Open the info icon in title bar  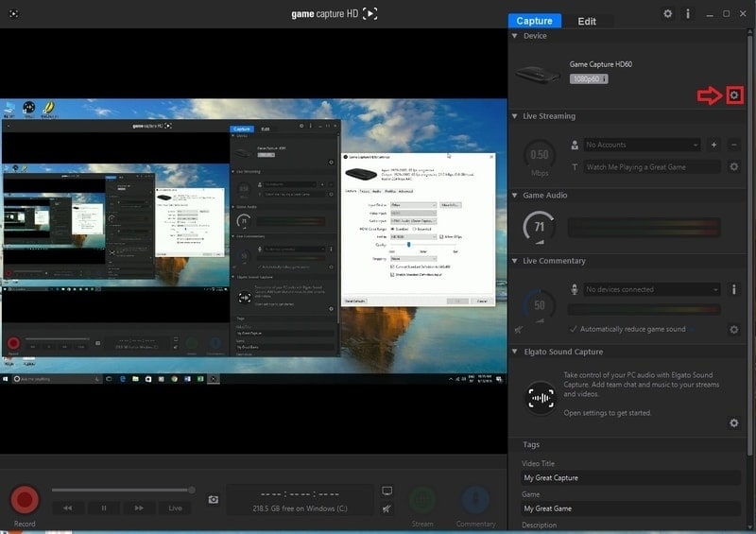tap(688, 13)
